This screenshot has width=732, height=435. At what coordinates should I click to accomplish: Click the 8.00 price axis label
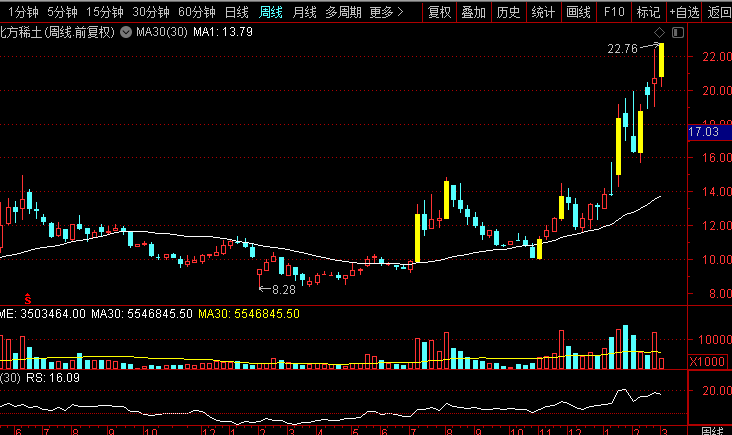click(720, 294)
